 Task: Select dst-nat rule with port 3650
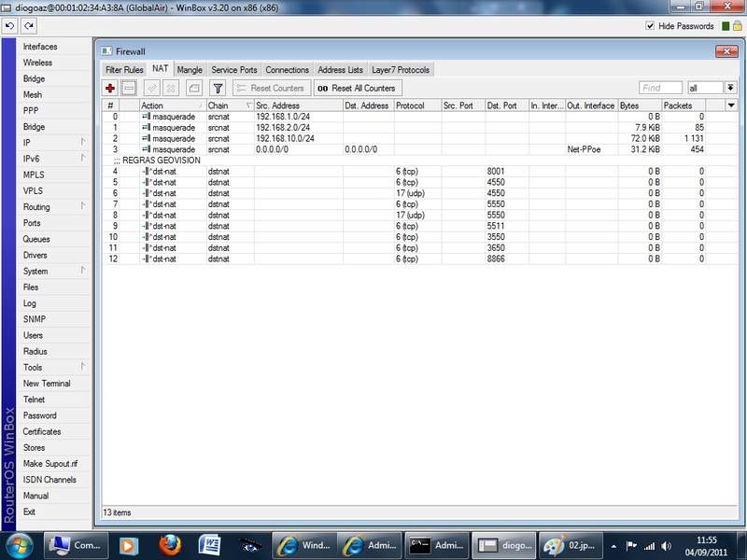[419, 247]
